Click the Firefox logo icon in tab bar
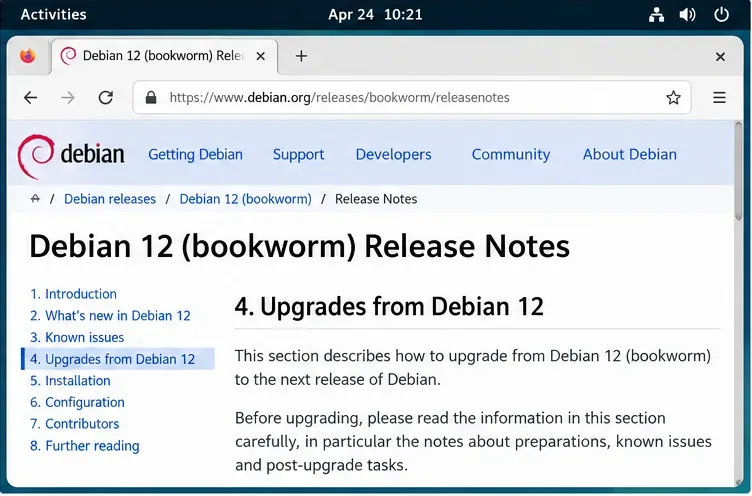The width and height of the screenshot is (752, 496). [28, 56]
